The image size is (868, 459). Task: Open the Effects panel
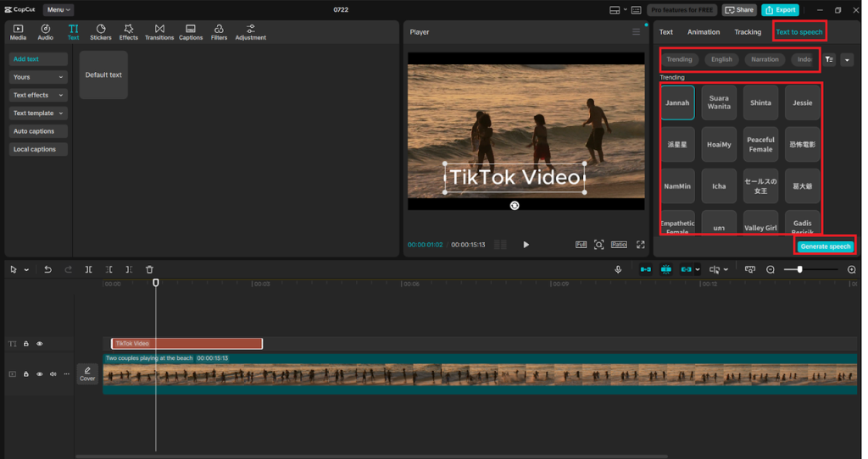(x=129, y=32)
